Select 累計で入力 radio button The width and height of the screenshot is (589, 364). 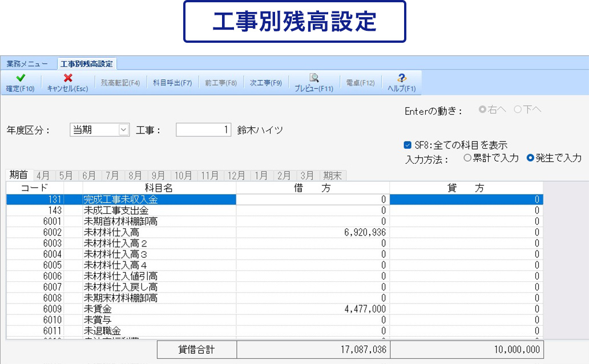(x=468, y=158)
